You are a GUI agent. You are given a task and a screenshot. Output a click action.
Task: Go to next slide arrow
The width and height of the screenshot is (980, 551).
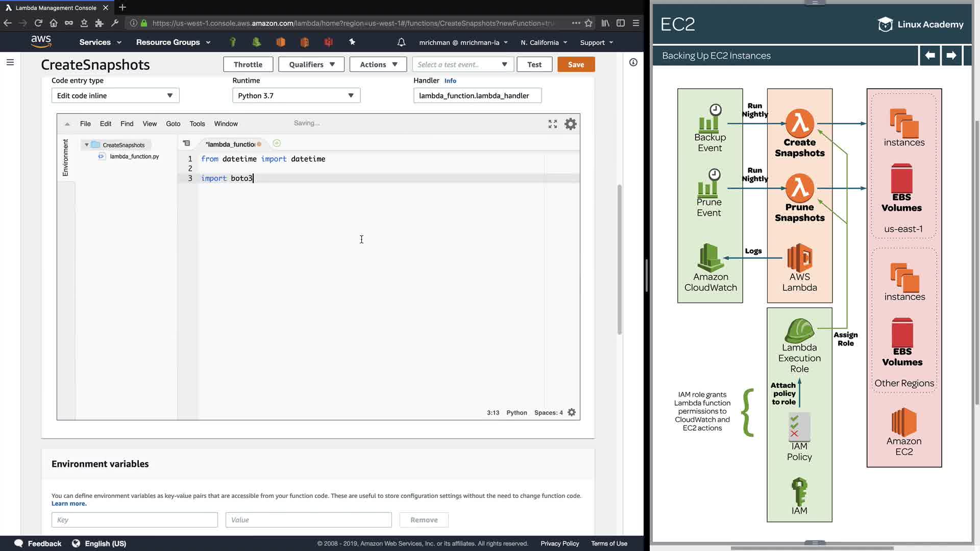pyautogui.click(x=951, y=55)
